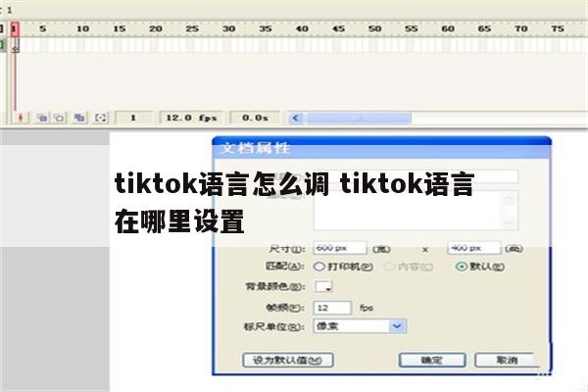Click frame 40 on the timeline ruler

302,28
